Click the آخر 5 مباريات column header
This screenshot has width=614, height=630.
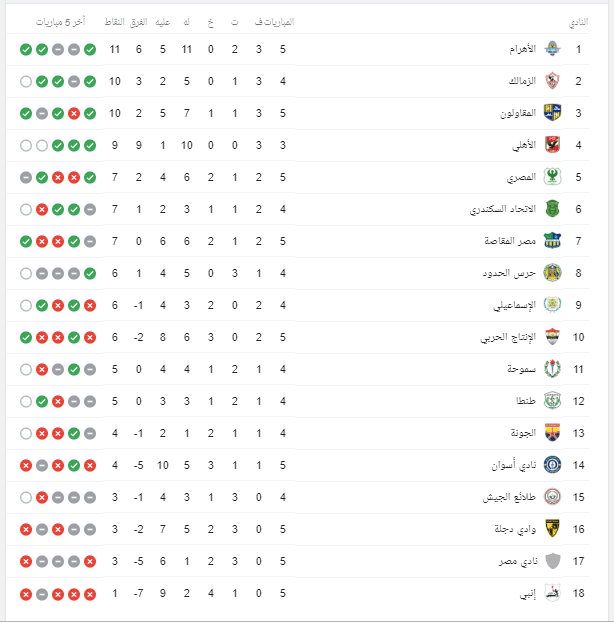pos(61,22)
